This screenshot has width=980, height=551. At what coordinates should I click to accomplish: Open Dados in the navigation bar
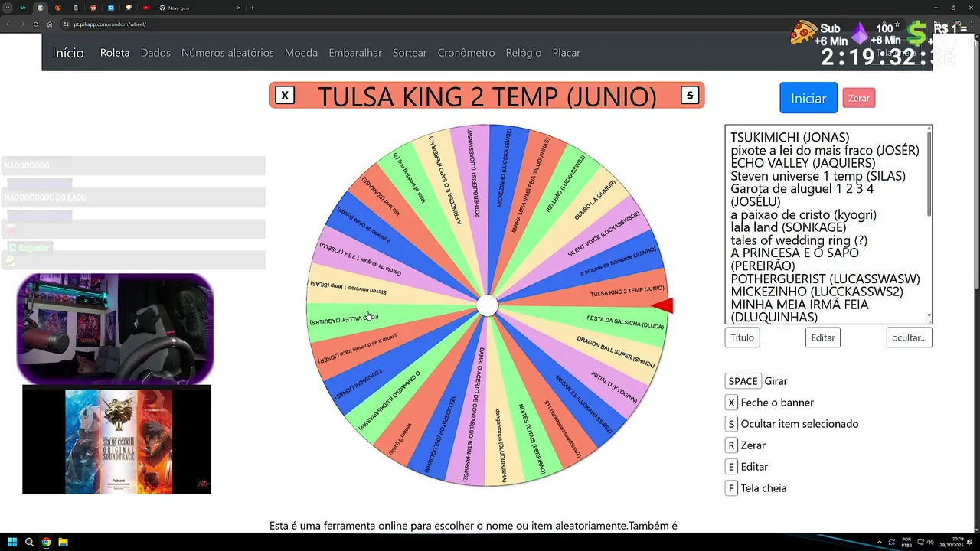pos(155,53)
